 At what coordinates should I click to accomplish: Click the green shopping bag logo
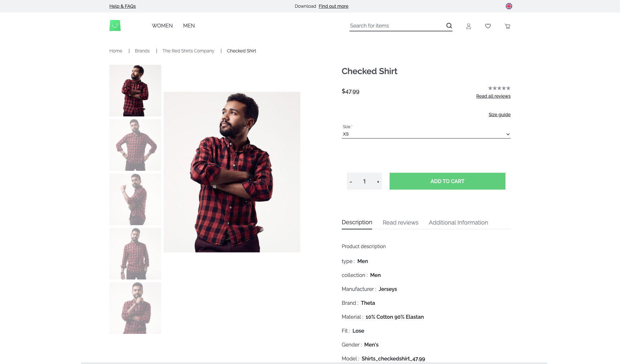click(x=115, y=26)
